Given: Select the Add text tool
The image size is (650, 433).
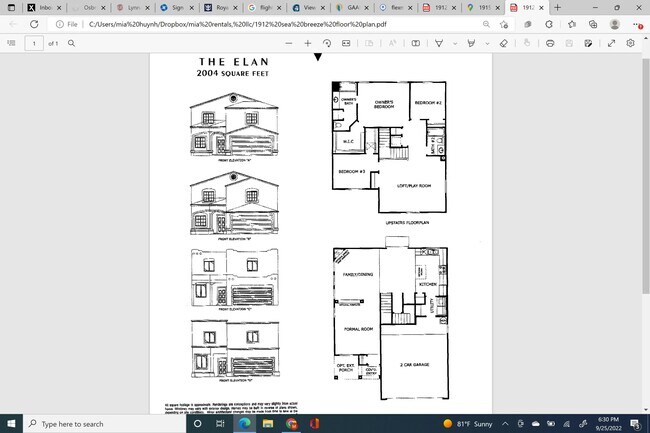Looking at the screenshot, I should pyautogui.click(x=415, y=43).
